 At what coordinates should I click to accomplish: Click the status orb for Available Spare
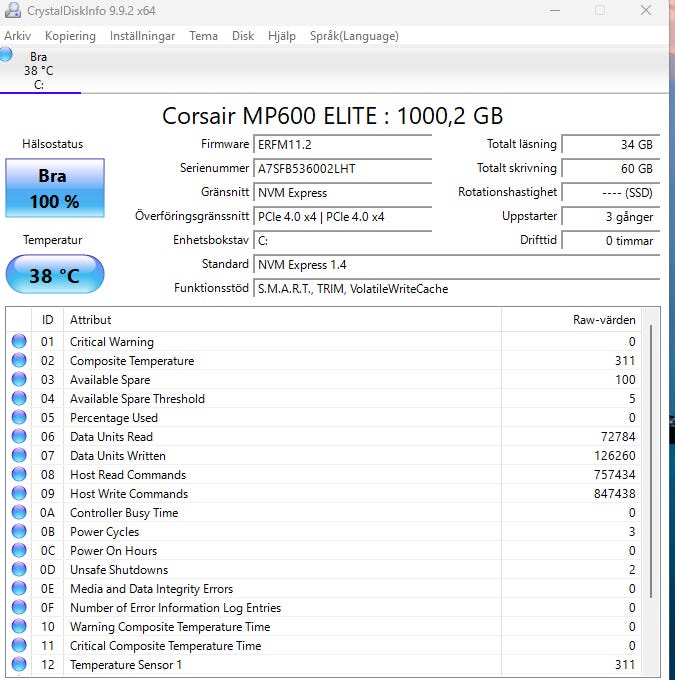[x=19, y=379]
